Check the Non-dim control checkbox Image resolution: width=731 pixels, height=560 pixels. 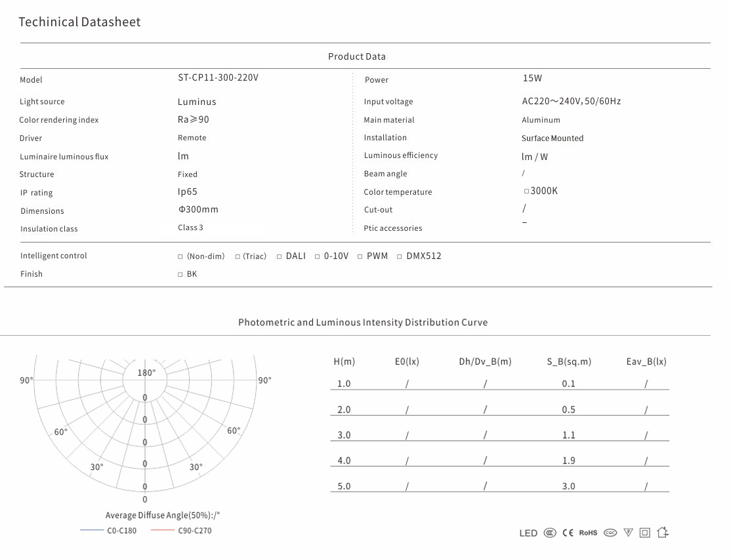180,257
